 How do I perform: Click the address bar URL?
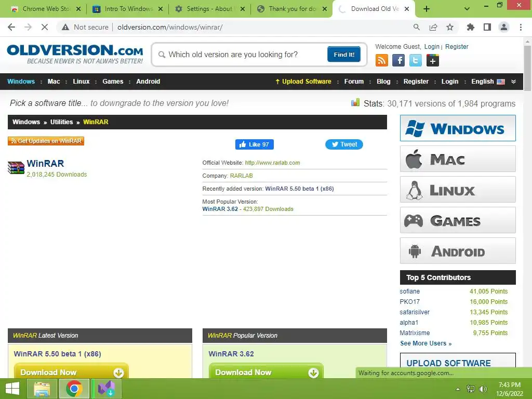(170, 27)
